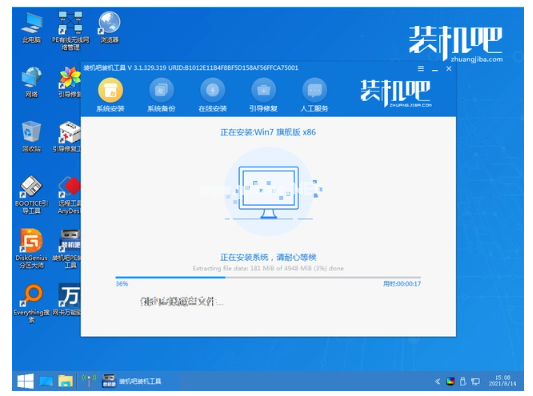Launch the 浏览器 browser shortcut
The image size is (533, 396).
109,28
